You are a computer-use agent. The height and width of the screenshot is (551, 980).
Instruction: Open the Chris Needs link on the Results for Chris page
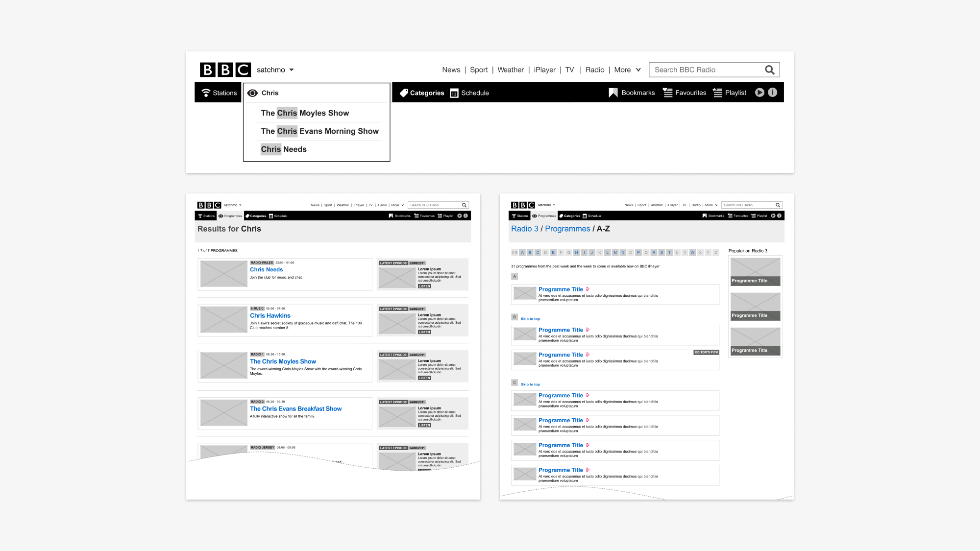click(x=266, y=270)
